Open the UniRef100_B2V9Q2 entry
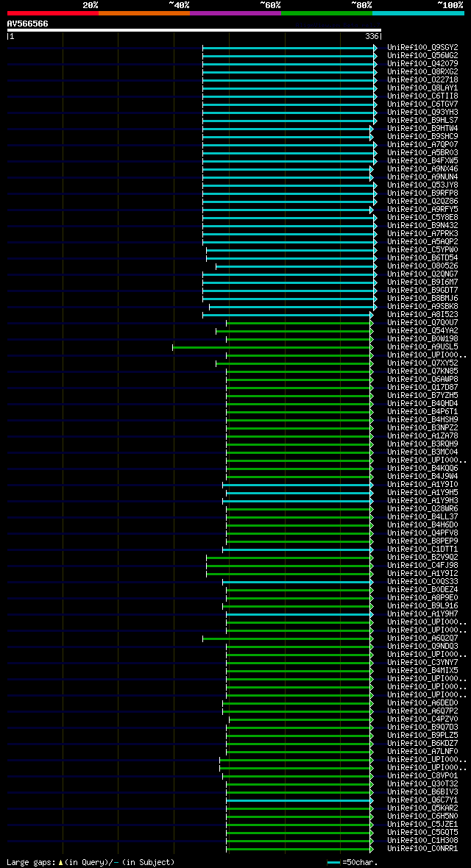Screen dimensions: 471x868 pyautogui.click(x=422, y=557)
